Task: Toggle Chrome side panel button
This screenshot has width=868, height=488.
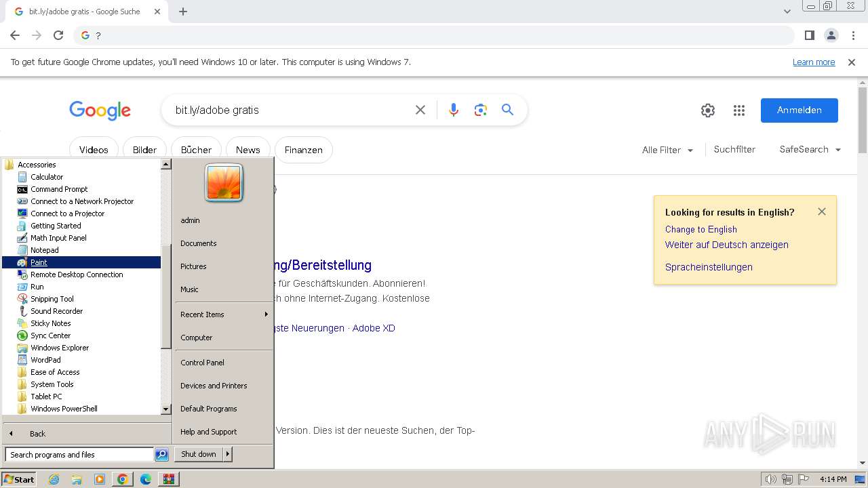Action: [x=810, y=35]
